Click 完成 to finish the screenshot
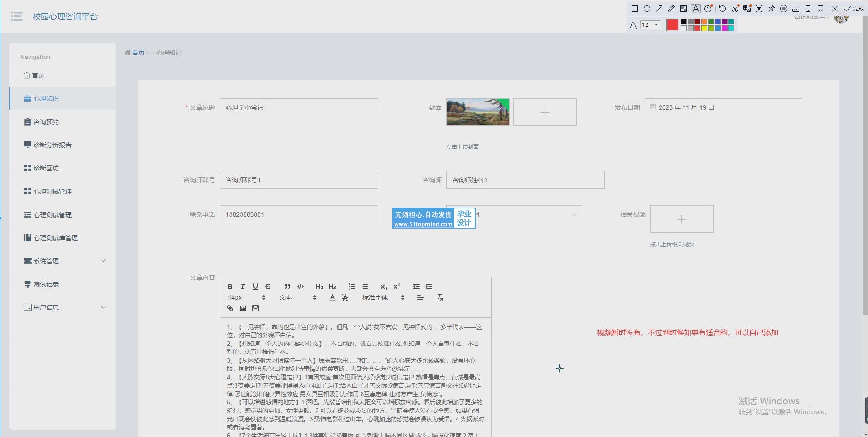This screenshot has height=437, width=868. point(854,9)
